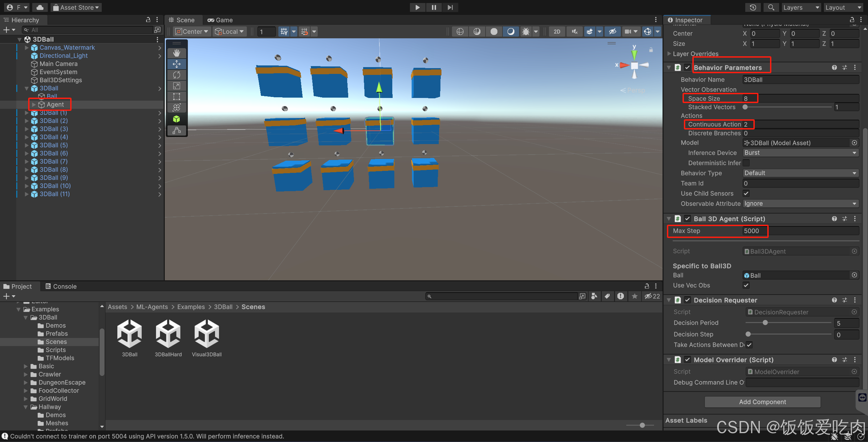Select the Scale tool
Screen dimensions: 868x442
(x=177, y=86)
